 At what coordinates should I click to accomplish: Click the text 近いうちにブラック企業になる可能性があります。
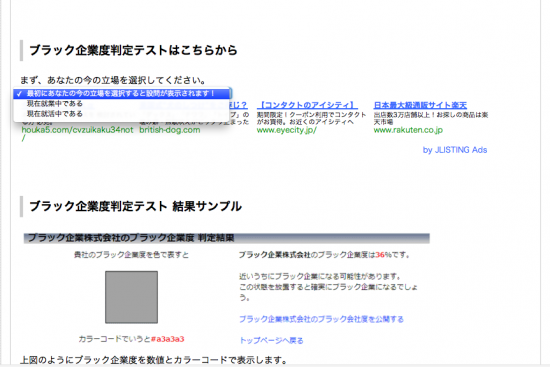320,276
